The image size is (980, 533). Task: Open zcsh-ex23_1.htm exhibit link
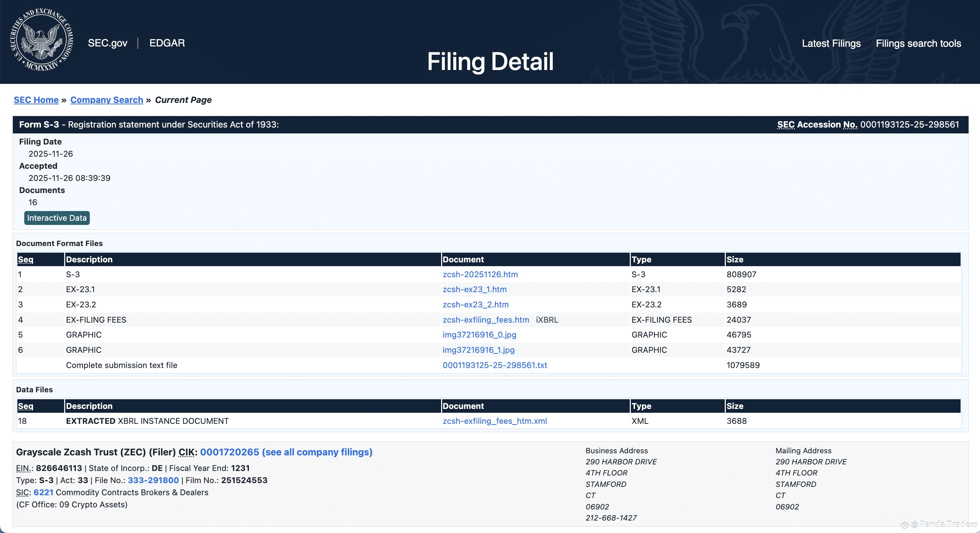(474, 289)
